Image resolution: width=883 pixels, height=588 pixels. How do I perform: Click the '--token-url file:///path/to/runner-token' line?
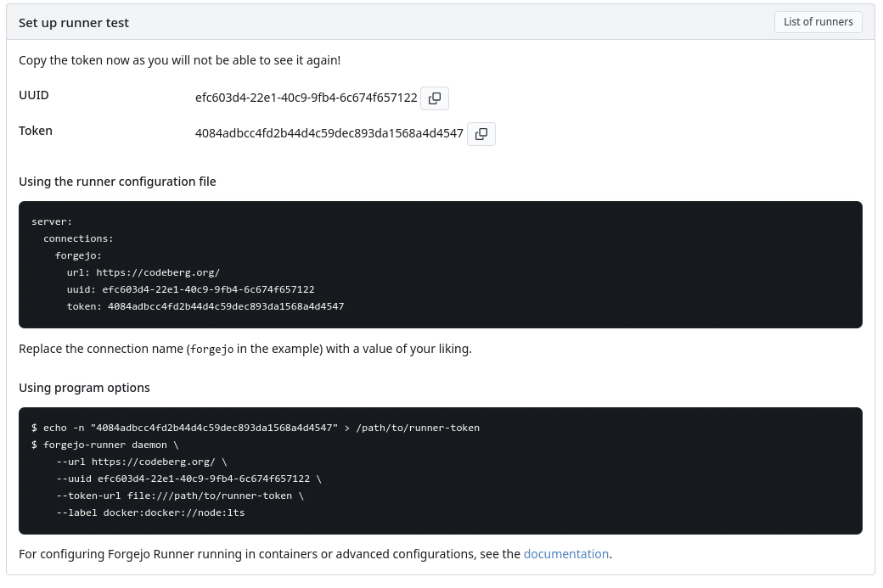coord(180,496)
